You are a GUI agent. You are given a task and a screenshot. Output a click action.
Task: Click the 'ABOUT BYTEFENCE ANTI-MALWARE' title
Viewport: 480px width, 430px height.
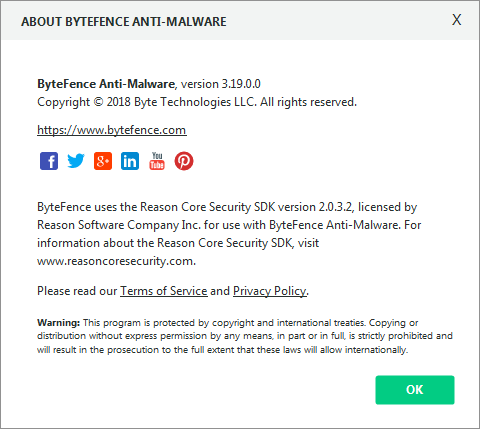[124, 22]
